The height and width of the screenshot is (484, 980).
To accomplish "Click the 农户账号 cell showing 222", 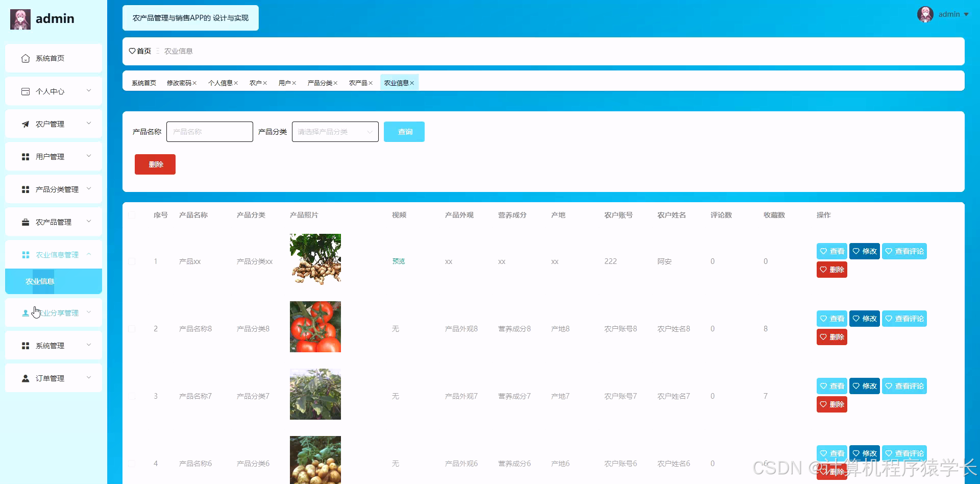I will (610, 261).
